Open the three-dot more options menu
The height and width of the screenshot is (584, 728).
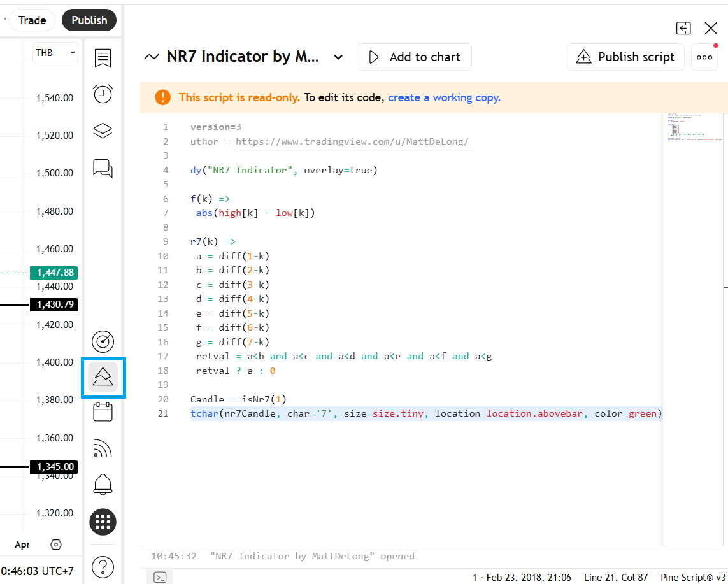[x=704, y=57]
